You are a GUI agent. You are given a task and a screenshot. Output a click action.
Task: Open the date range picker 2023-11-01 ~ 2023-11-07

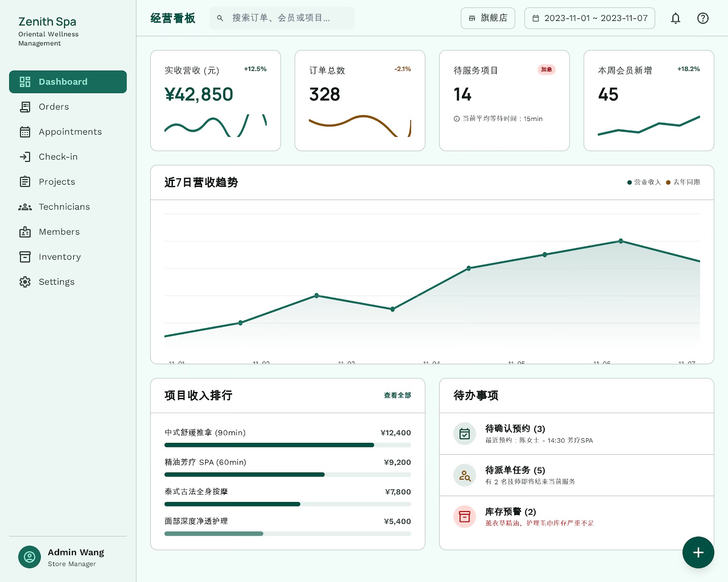click(590, 18)
